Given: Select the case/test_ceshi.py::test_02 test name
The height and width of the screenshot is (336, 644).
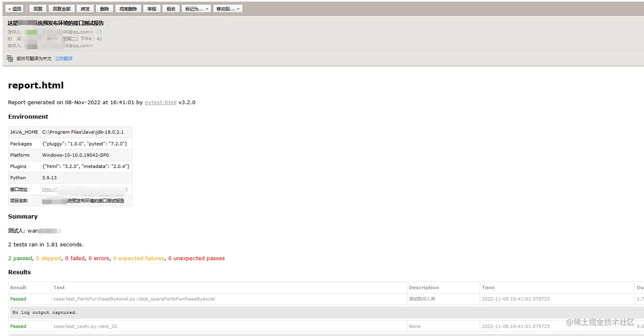Looking at the screenshot, I should 85,326.
